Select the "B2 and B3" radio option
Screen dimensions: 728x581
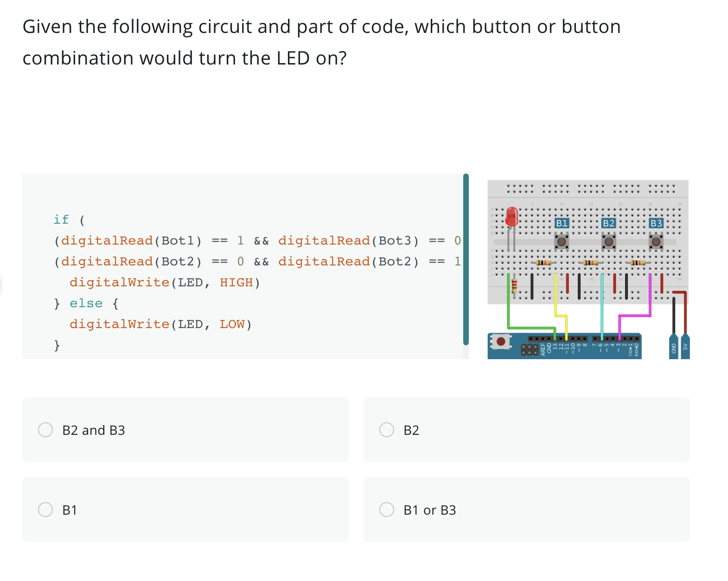pyautogui.click(x=45, y=430)
